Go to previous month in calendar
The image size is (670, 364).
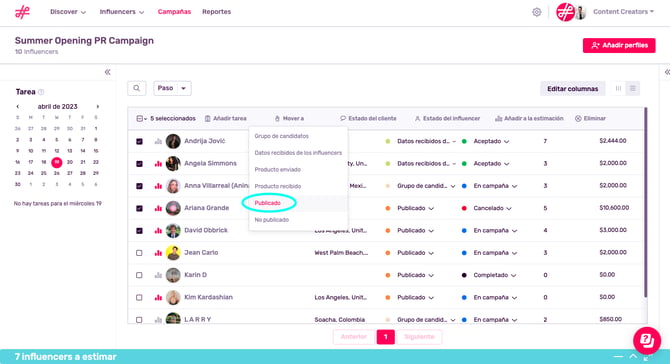(18, 106)
